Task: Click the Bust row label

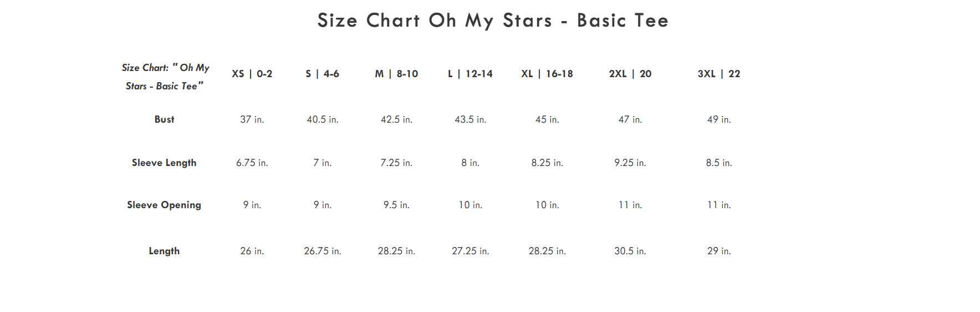Action: tap(164, 119)
